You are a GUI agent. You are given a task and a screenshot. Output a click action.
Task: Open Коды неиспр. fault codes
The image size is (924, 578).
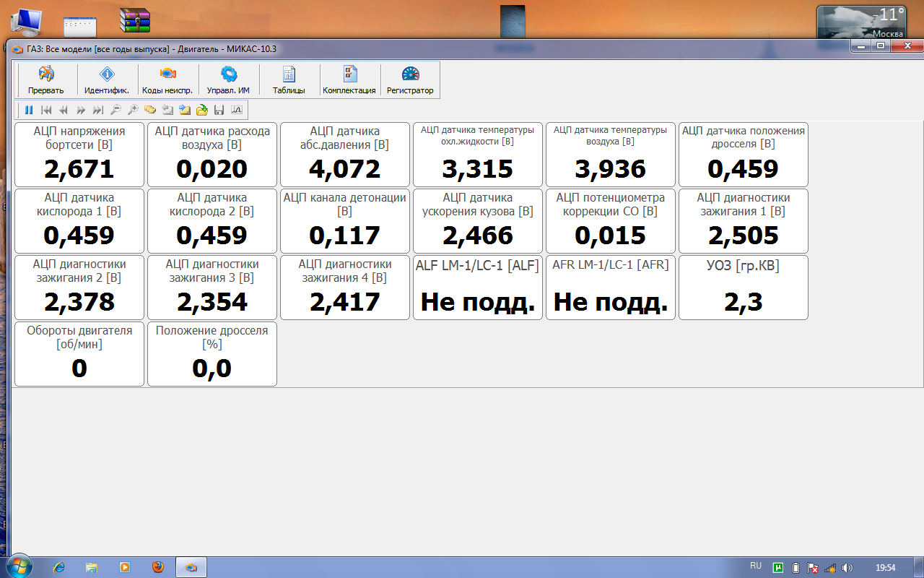point(167,79)
